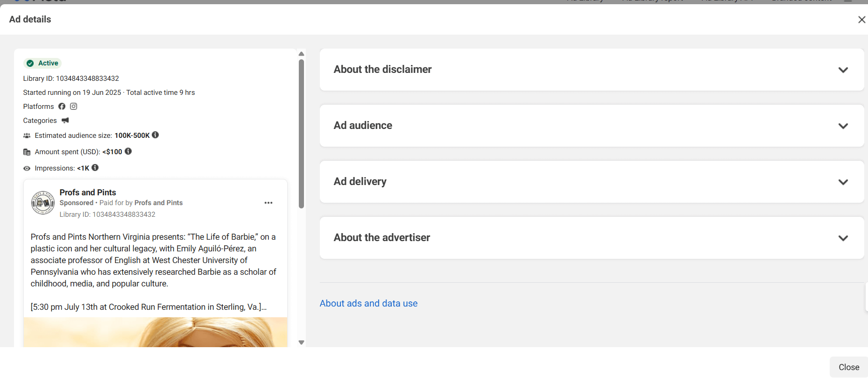Screen dimensions: 868x378
Task: Click the Facebook platform icon
Action: pos(62,107)
